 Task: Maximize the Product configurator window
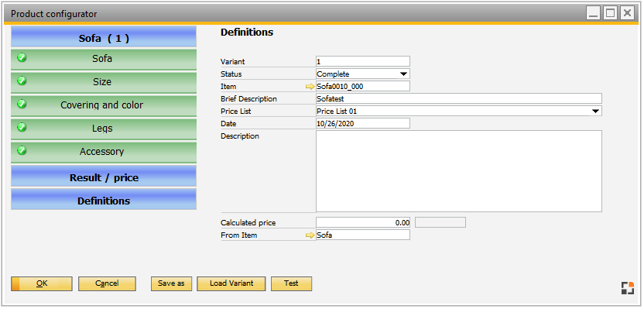(x=610, y=14)
